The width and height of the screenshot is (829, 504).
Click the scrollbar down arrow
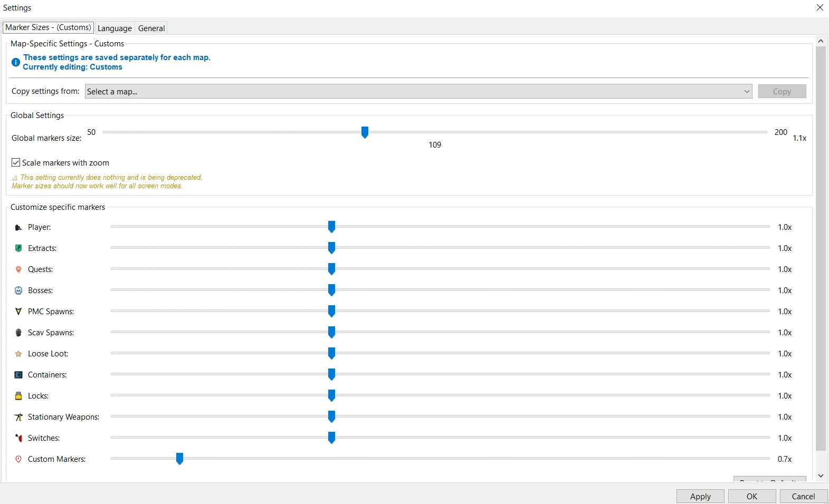[x=821, y=476]
